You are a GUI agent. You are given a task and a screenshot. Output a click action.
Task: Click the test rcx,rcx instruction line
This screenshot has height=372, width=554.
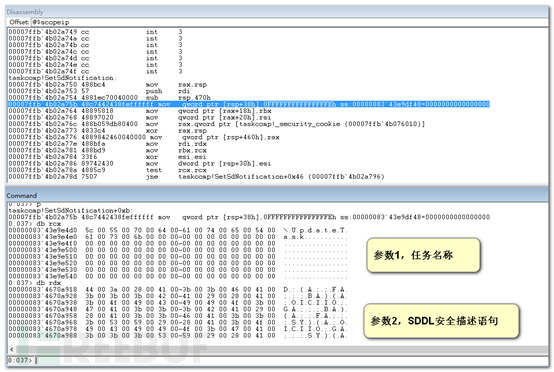[108, 170]
